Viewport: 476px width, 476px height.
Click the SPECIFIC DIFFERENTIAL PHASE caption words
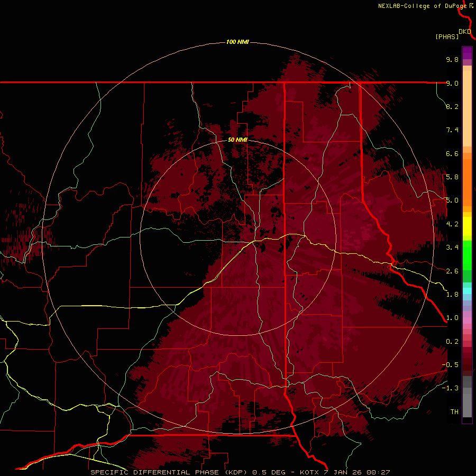point(154,472)
